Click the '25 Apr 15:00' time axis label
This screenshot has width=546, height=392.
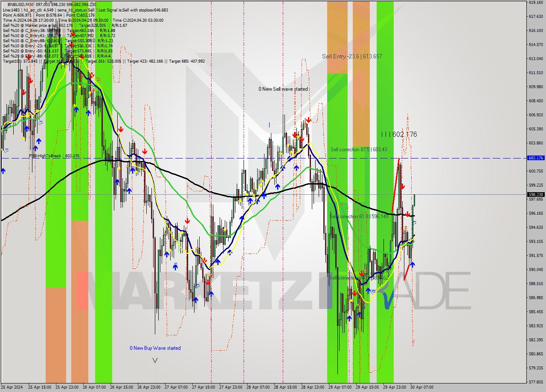point(40,387)
